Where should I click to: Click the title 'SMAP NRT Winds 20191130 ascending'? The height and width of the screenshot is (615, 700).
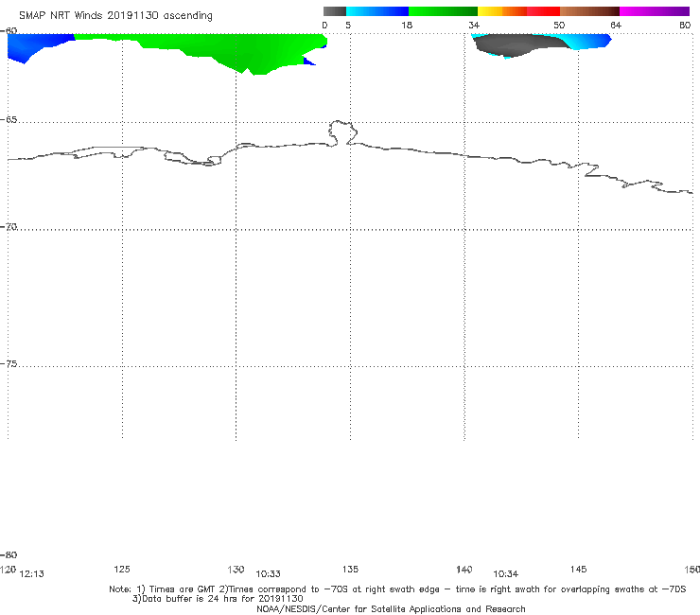click(x=115, y=16)
